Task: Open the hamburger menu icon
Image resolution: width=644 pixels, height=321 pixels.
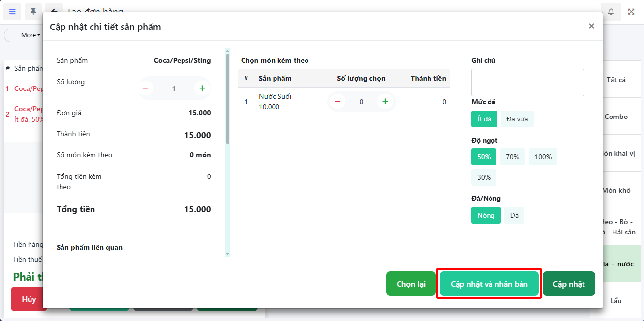Action: [x=12, y=12]
